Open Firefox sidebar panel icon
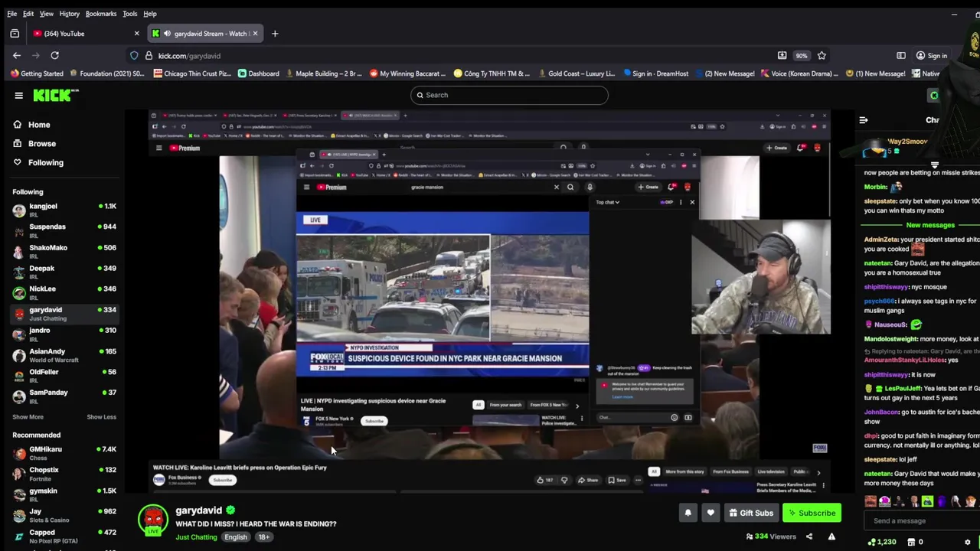The height and width of the screenshot is (551, 980). click(x=901, y=55)
